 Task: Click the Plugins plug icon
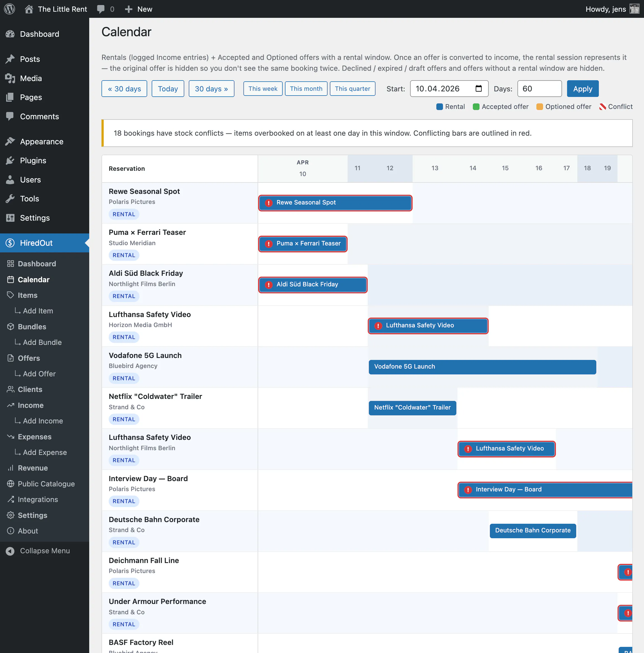tap(10, 160)
